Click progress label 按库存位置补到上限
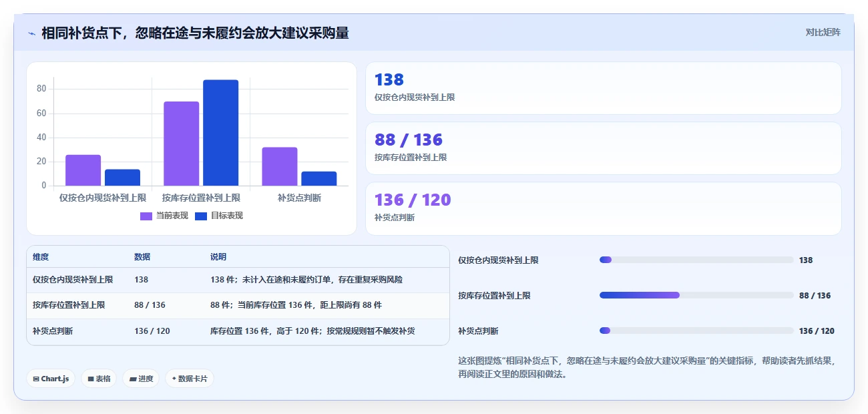The image size is (868, 414). pos(494,295)
